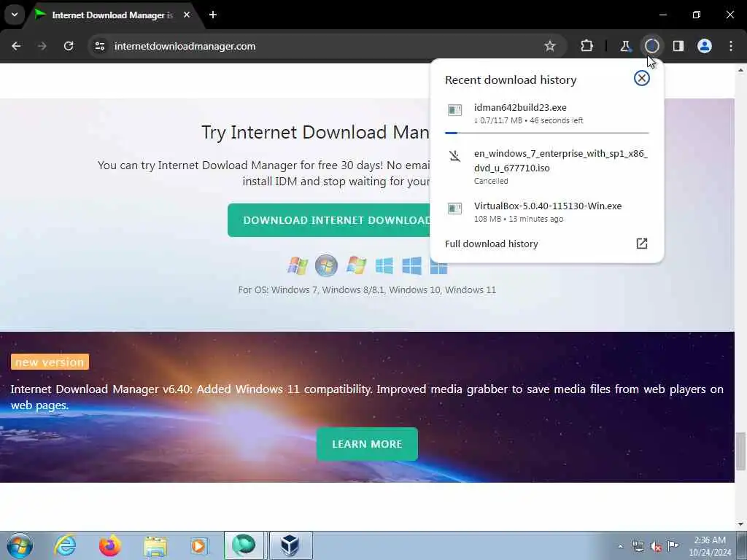
Task: Click the Downloads progress icon in toolbar
Action: point(651,46)
